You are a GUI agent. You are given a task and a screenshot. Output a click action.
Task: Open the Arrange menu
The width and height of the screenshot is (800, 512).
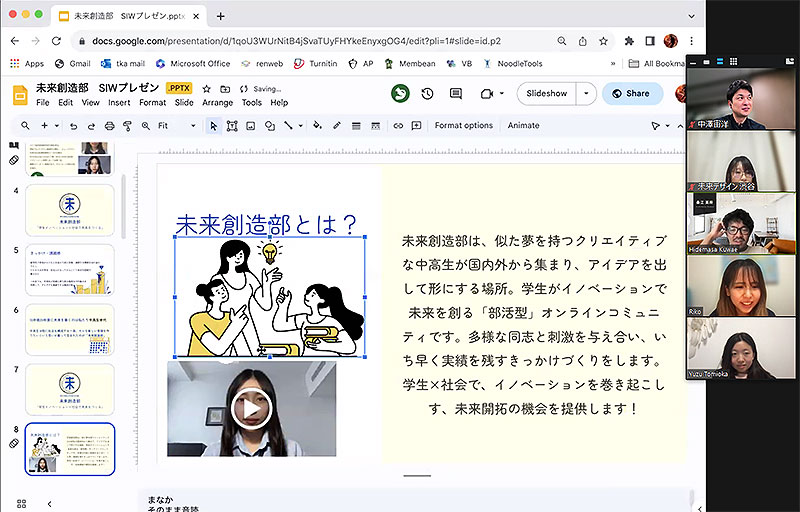(217, 102)
